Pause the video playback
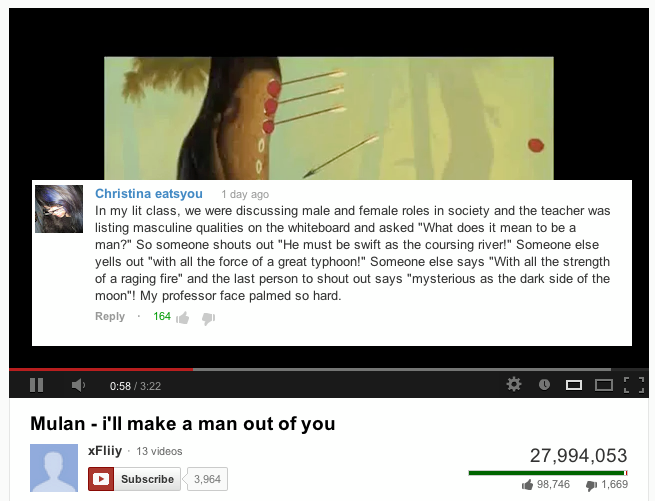 coord(36,385)
